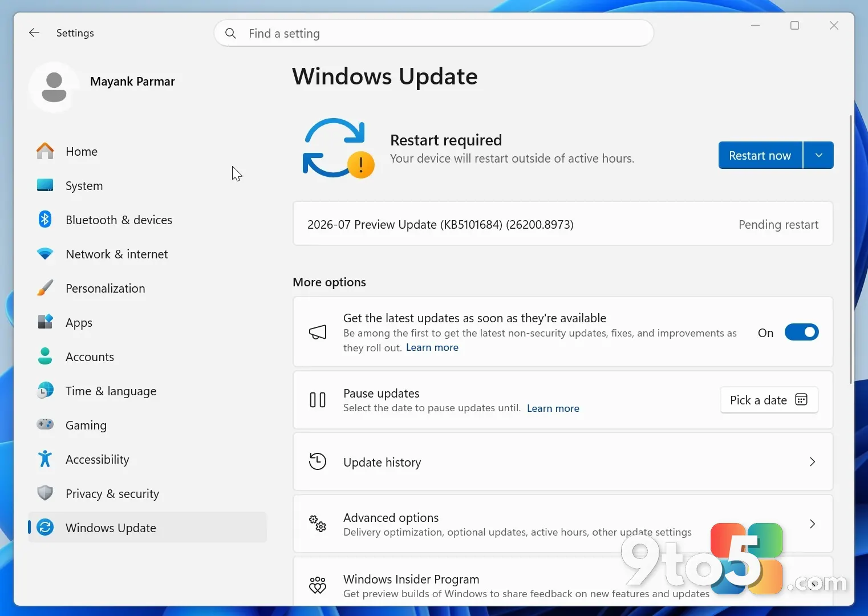868x616 pixels.
Task: Click the Pending restart status text
Action: pos(778,224)
